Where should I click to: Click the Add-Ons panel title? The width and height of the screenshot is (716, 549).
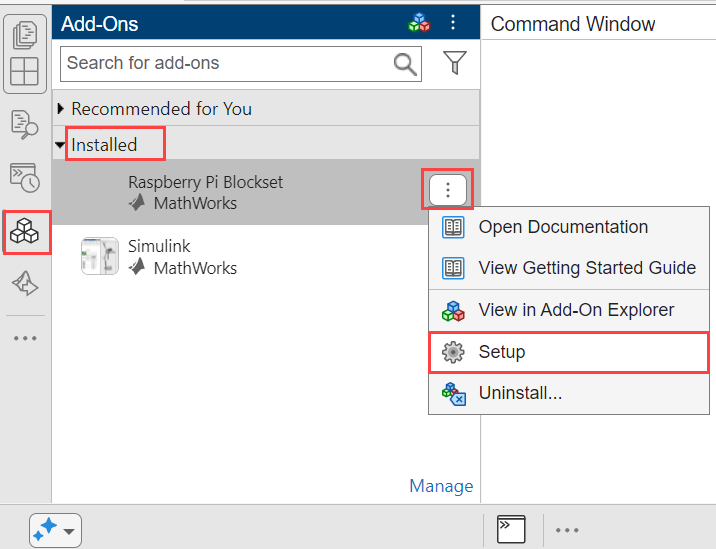pos(100,24)
